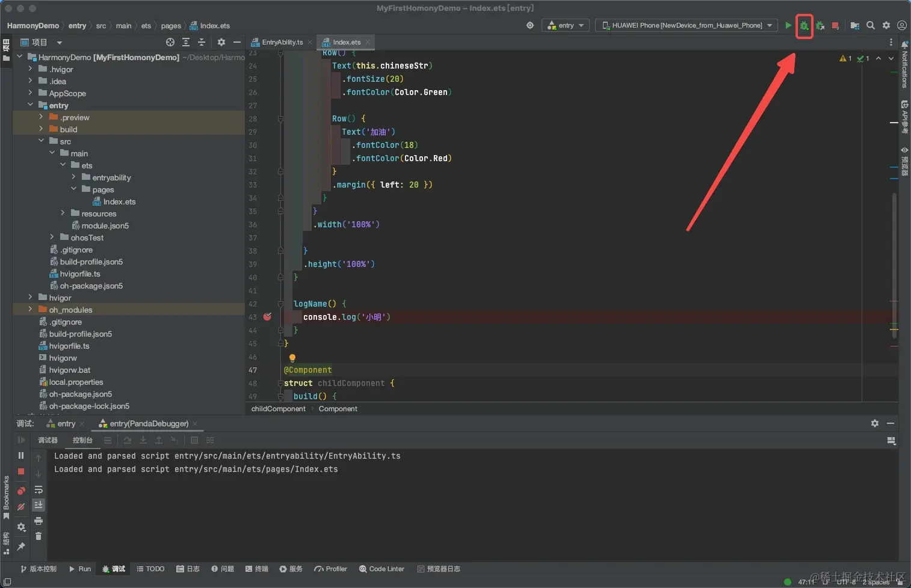Open TODO tool window
Image resolution: width=911 pixels, height=588 pixels.
(x=150, y=569)
